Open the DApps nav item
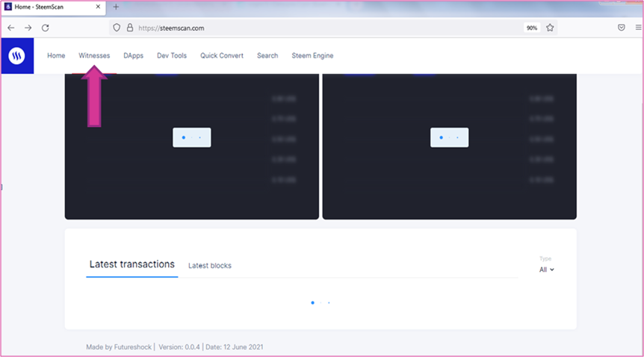This screenshot has width=644, height=357. (x=134, y=55)
